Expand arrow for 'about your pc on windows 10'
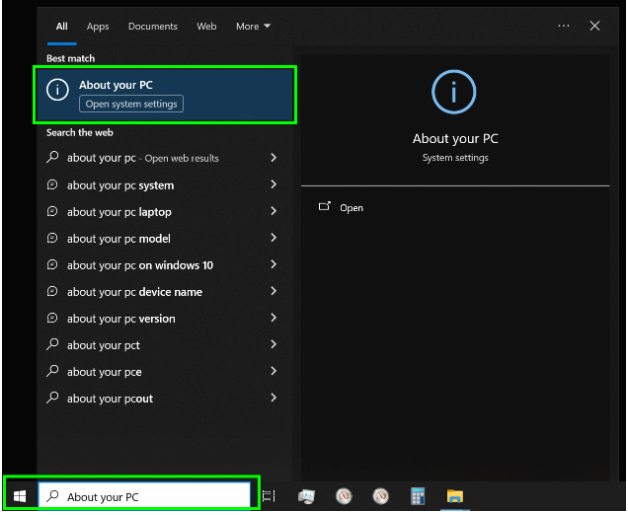This screenshot has width=628, height=515. (274, 264)
